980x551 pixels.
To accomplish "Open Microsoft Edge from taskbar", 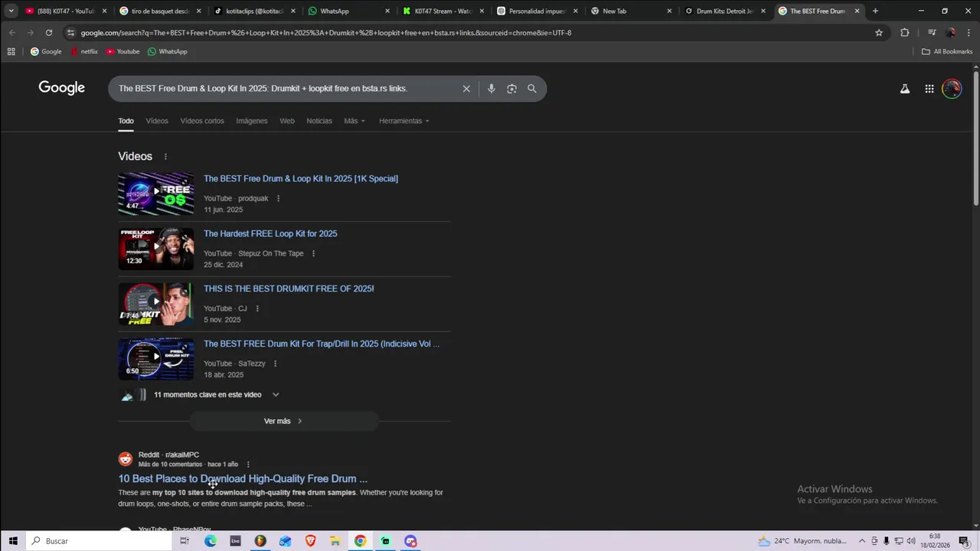I will pos(211,541).
